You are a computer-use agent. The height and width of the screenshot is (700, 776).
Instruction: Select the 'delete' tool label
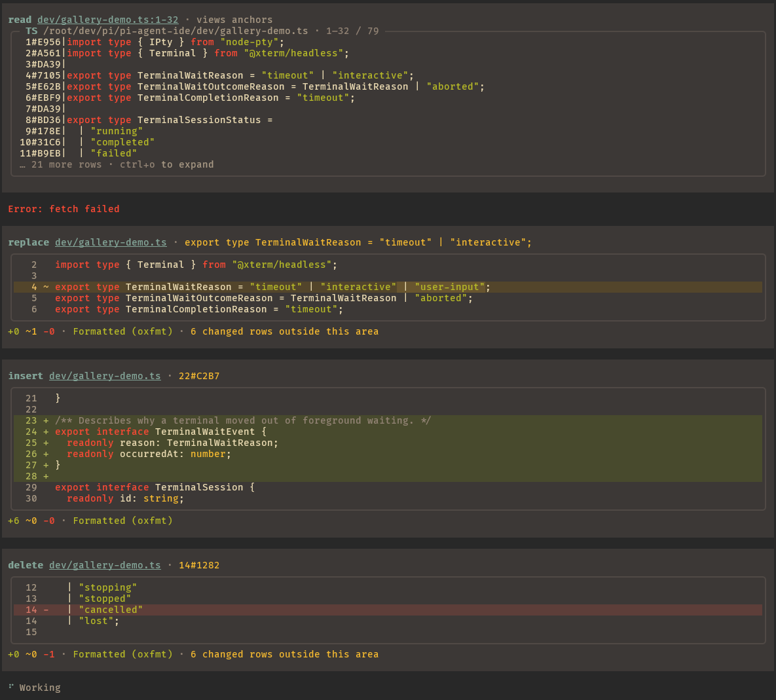tap(26, 565)
